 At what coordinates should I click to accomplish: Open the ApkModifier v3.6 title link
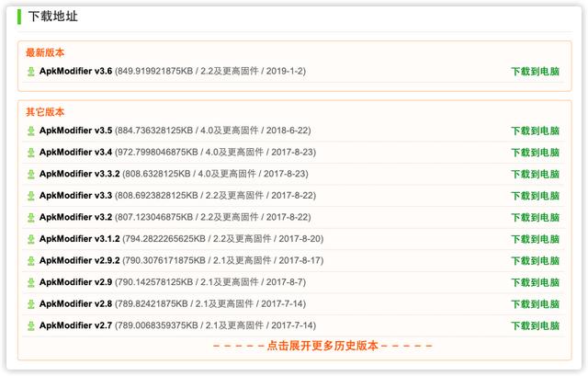pos(75,71)
